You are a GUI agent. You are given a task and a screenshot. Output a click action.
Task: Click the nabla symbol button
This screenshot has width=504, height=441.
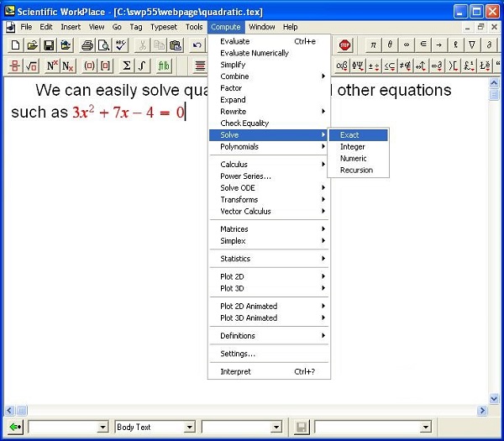click(x=472, y=45)
